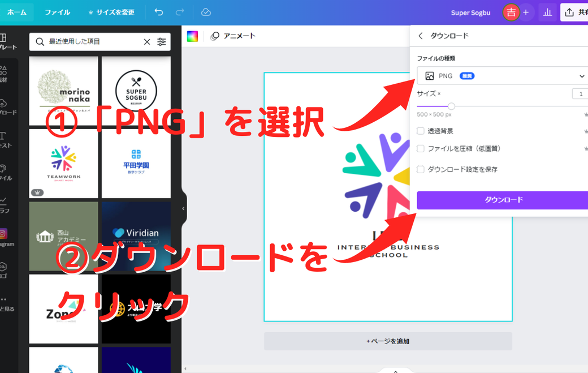Click the Animate circle icon
This screenshot has height=373, width=588.
(x=215, y=36)
